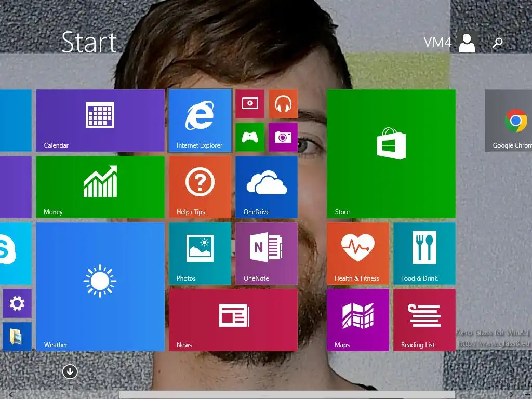Open the Health & Fitness tile
The width and height of the screenshot is (532, 399).
click(x=357, y=254)
